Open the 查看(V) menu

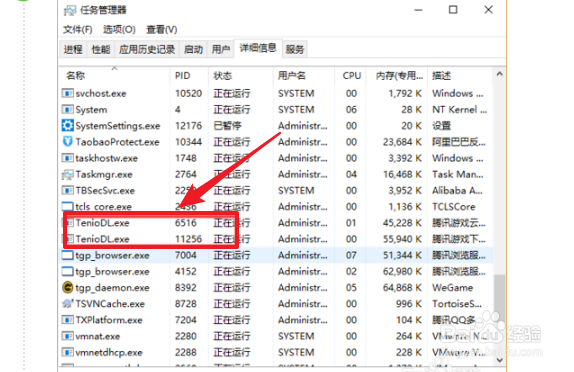click(x=162, y=29)
